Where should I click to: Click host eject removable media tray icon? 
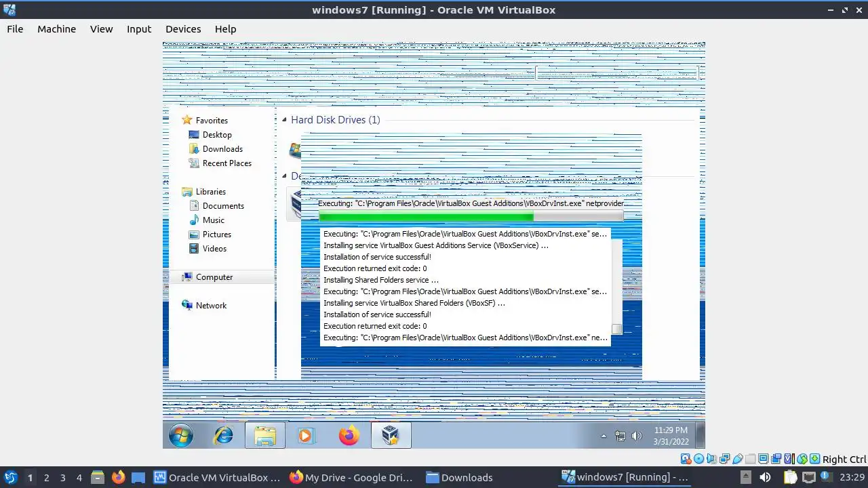click(x=746, y=477)
